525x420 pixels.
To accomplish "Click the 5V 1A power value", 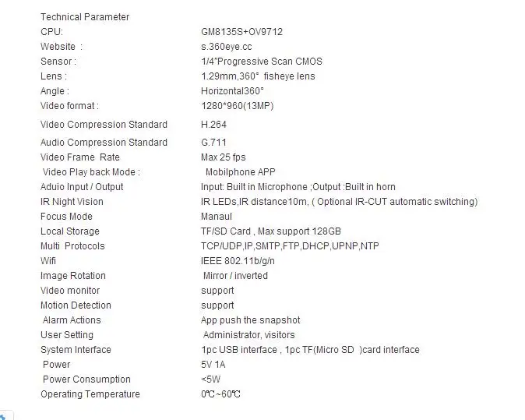I will (x=213, y=365).
